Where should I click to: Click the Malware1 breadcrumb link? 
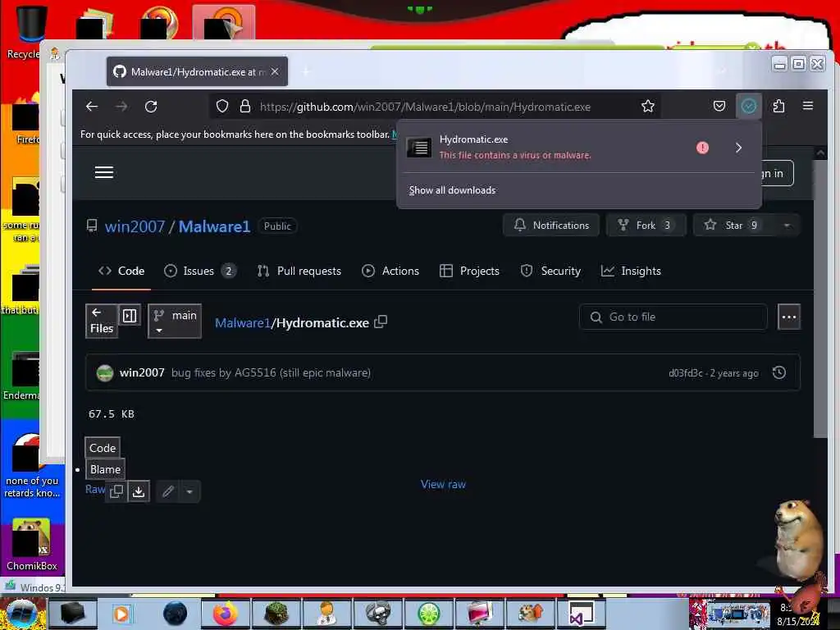pos(242,322)
